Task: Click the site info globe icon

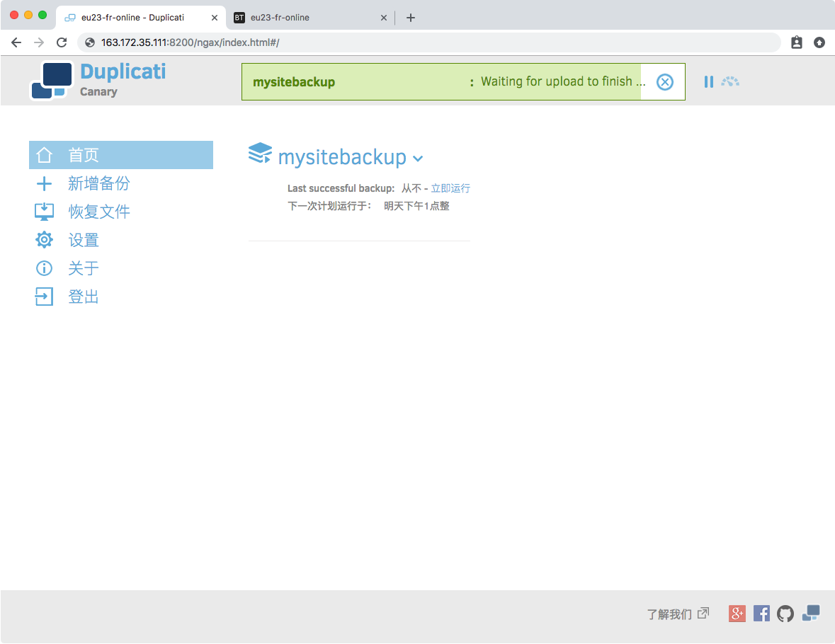Action: pos(90,42)
